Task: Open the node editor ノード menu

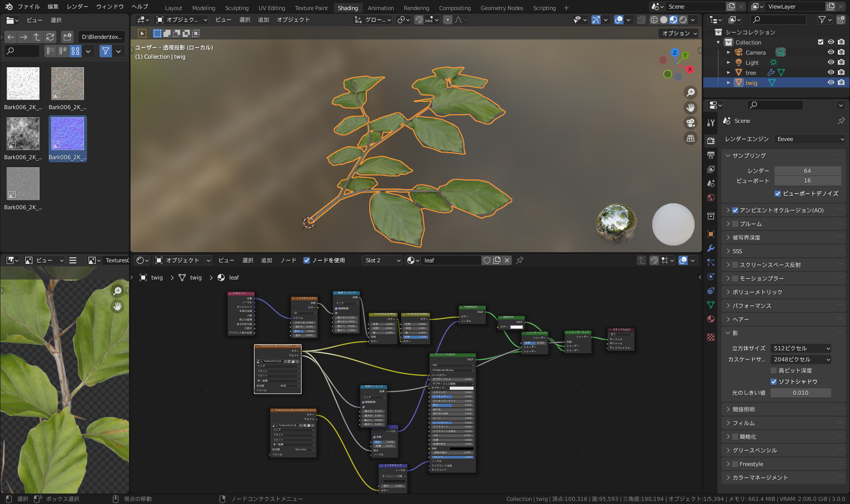Action: tap(288, 260)
